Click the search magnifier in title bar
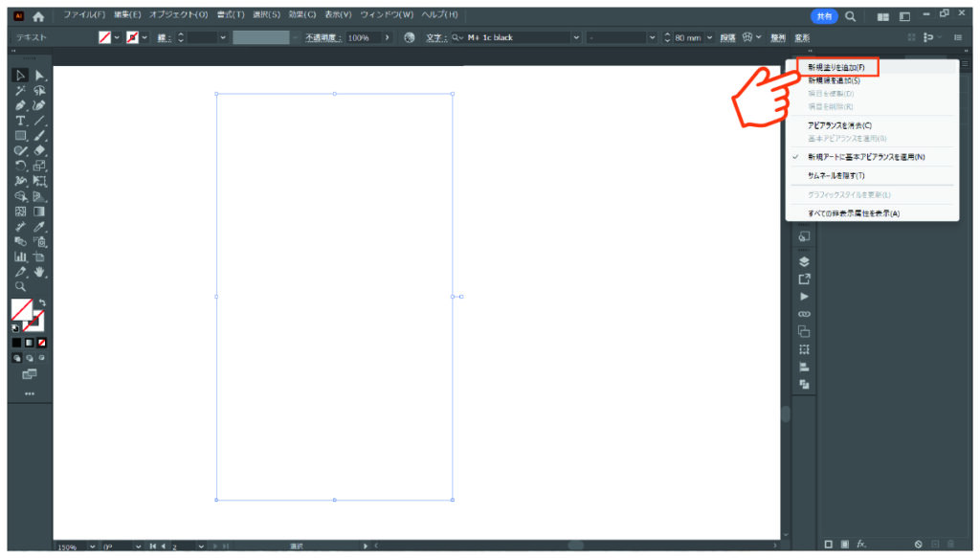980x558 pixels. tap(850, 16)
